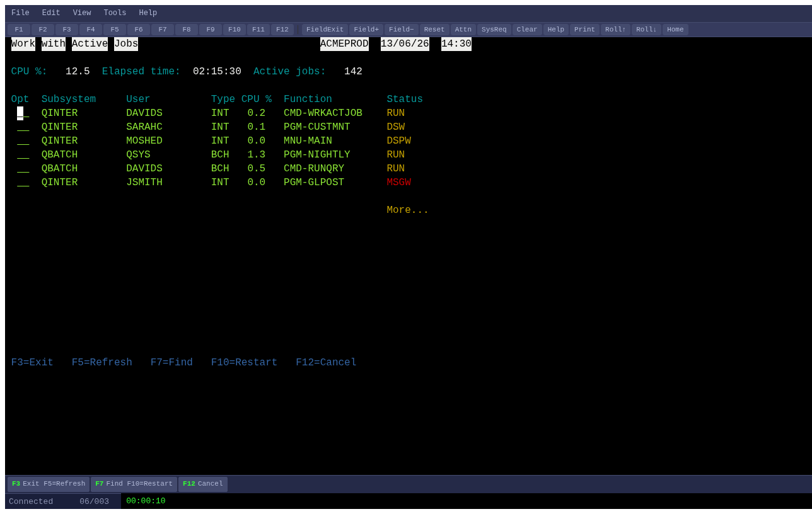Click the Reset toolbar key
This screenshot has height=514, width=812.
click(434, 30)
